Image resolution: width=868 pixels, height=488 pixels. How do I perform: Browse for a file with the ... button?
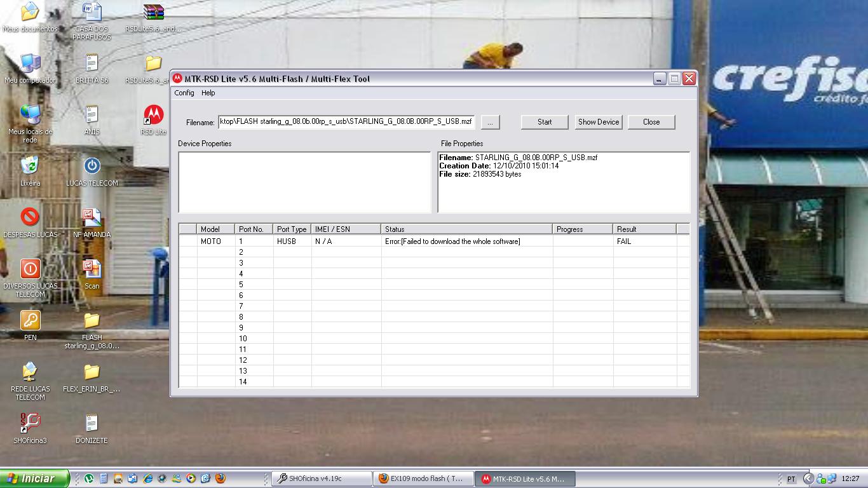coord(491,122)
